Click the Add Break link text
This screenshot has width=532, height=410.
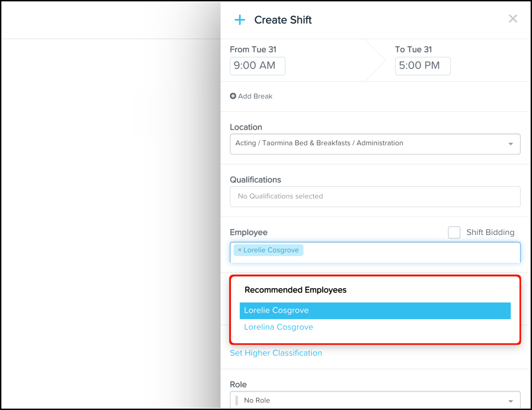click(x=255, y=96)
